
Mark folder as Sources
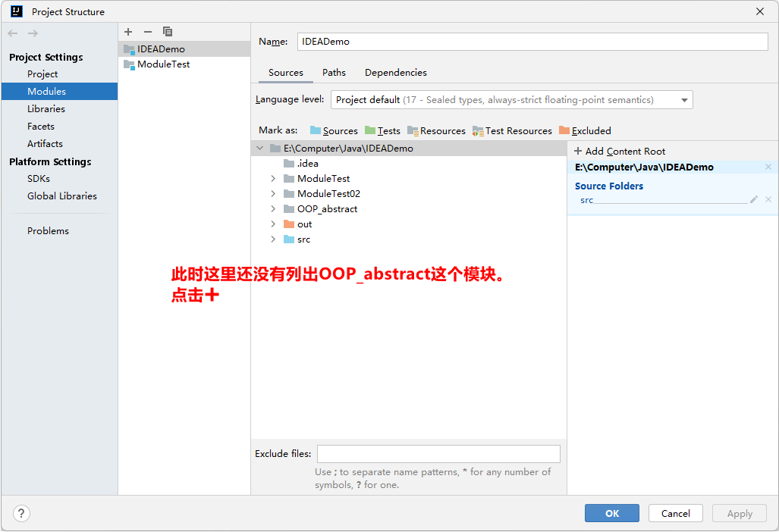(x=334, y=130)
